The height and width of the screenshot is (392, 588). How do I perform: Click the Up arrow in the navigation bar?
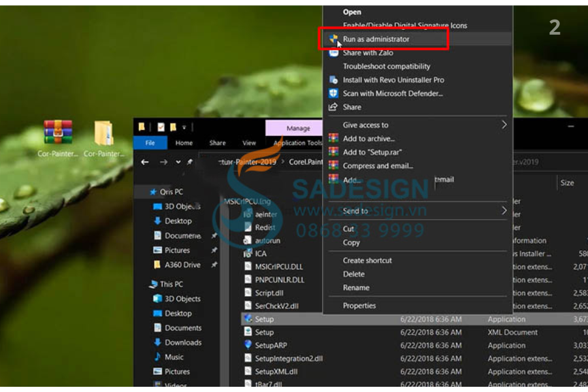pos(190,162)
